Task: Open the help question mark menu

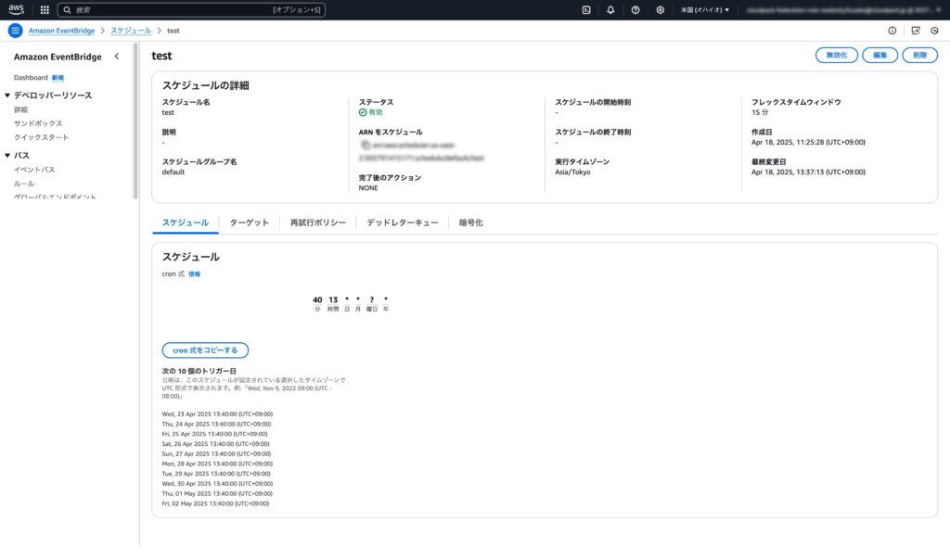Action: click(635, 9)
